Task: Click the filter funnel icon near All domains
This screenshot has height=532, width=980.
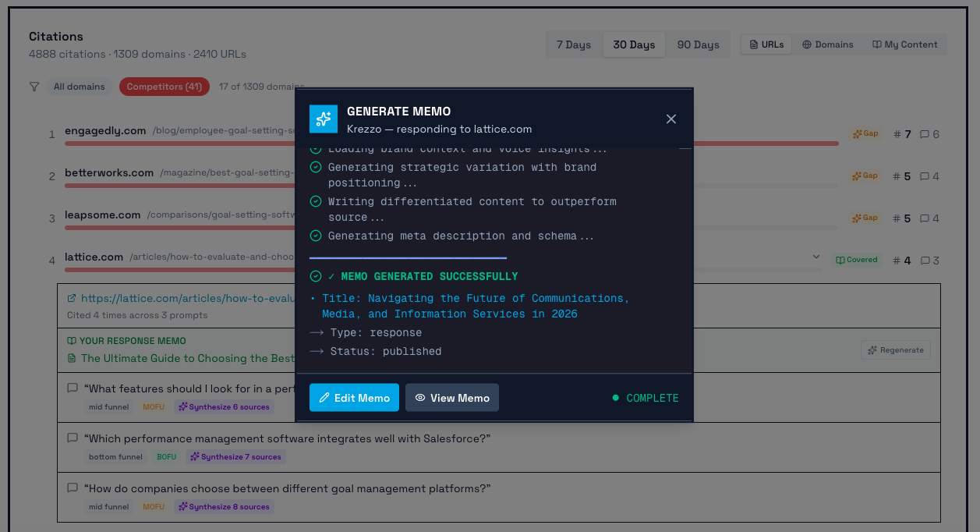Action: pos(34,87)
